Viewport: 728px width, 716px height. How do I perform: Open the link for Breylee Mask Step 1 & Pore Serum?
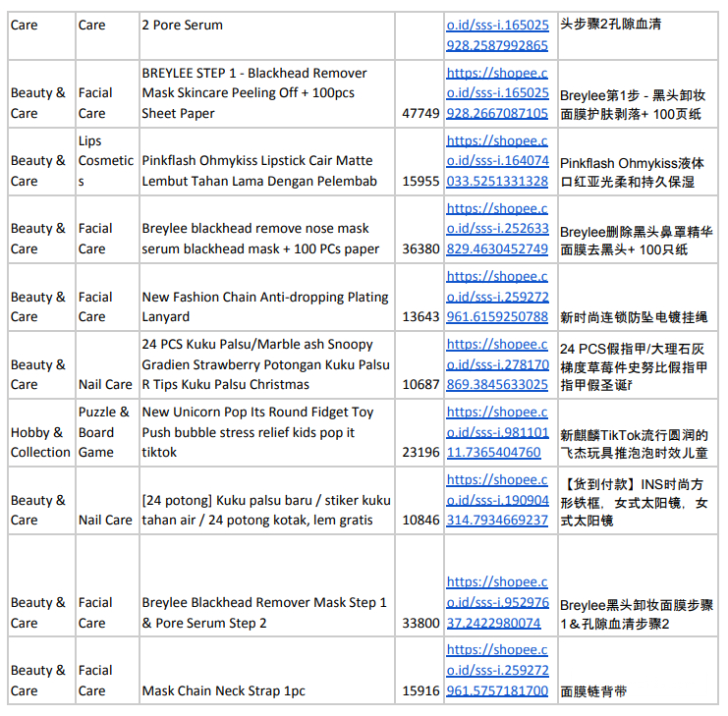pyautogui.click(x=497, y=602)
